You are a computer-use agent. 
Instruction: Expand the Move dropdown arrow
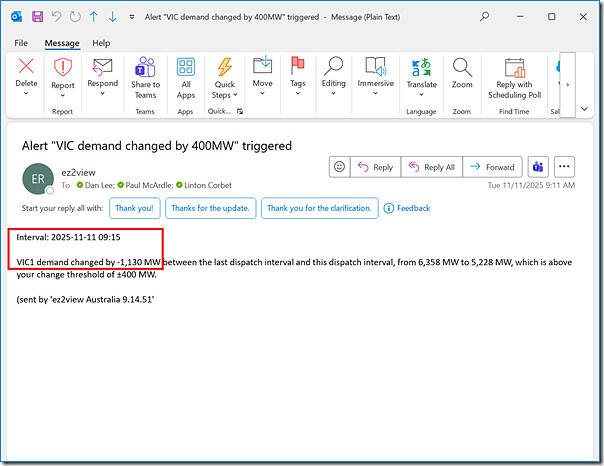tap(262, 93)
